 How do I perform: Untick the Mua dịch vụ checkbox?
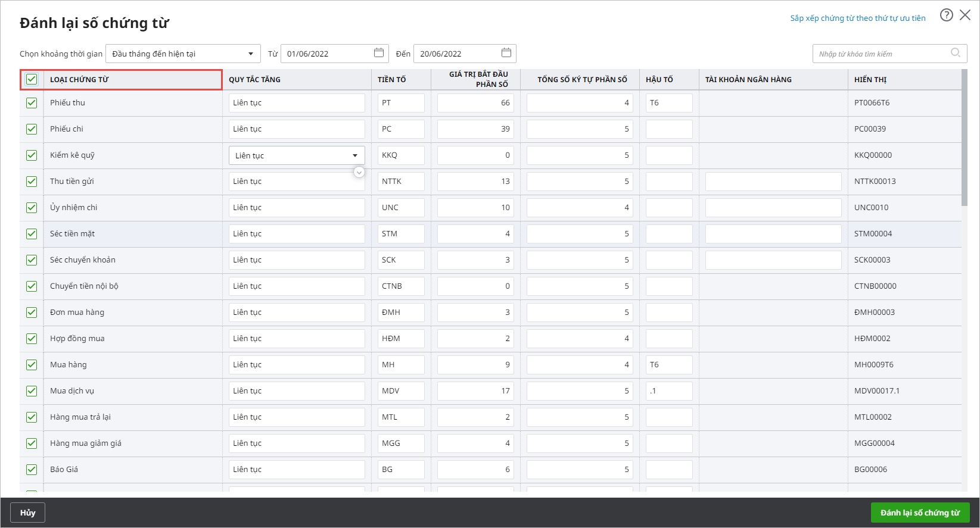tap(32, 391)
